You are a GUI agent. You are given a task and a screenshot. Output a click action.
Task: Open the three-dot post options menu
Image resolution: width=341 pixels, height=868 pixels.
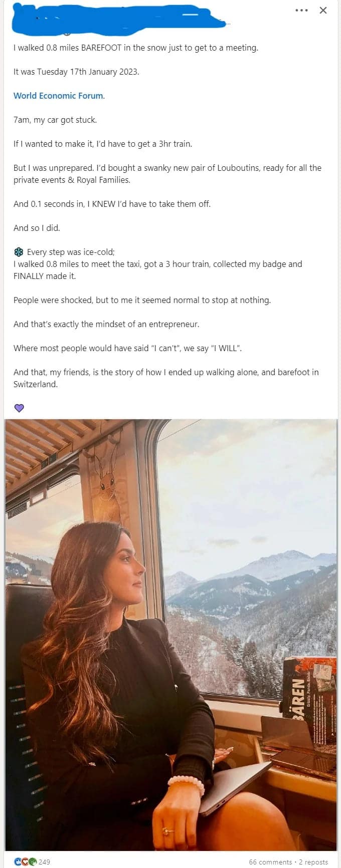[x=301, y=10]
